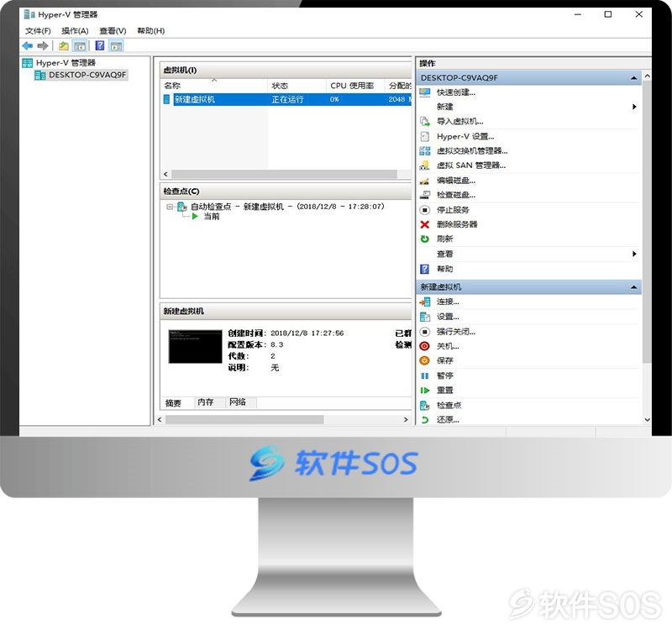The image size is (672, 630).
Task: Click the 帮助 question-mark icon in Actions
Action: click(425, 269)
